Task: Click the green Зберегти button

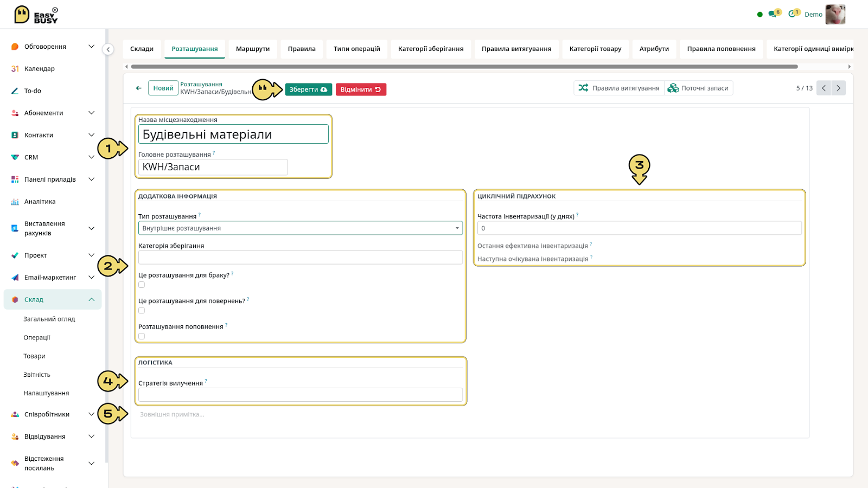Action: tap(308, 89)
